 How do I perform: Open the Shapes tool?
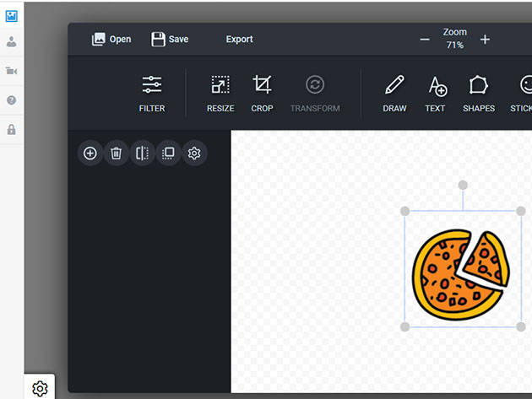[479, 94]
